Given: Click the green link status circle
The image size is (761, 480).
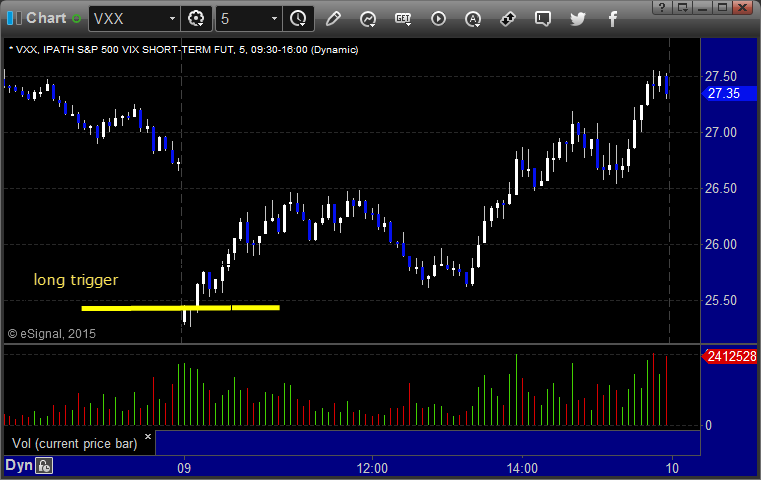Looking at the screenshot, I should tap(76, 19).
